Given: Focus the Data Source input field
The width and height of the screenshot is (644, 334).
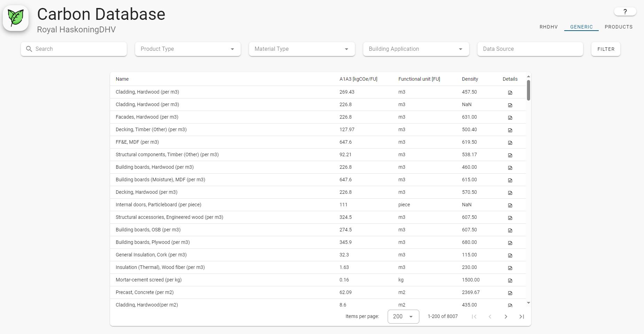Looking at the screenshot, I should click(530, 49).
